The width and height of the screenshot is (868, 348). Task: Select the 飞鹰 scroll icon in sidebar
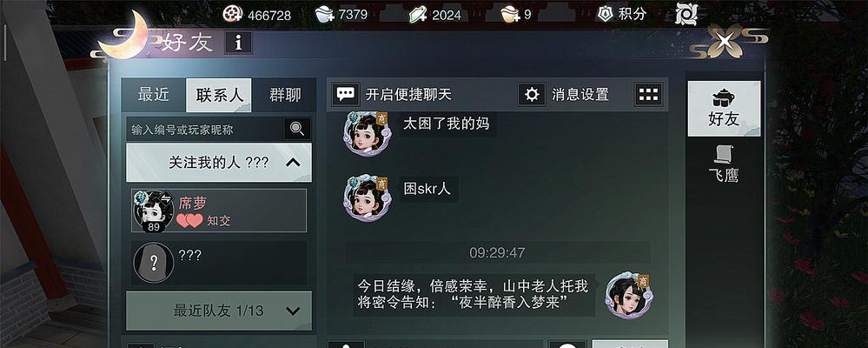[724, 154]
